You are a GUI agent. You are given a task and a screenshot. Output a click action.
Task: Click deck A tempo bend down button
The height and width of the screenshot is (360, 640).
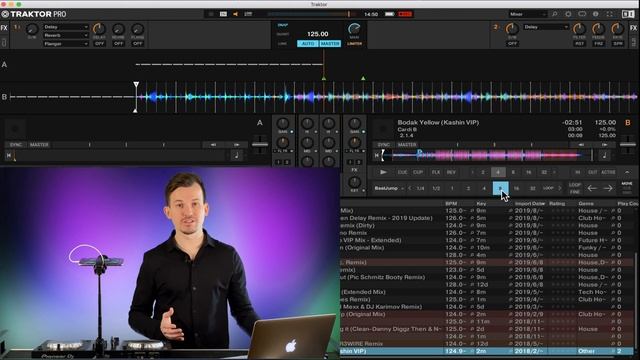213,144
